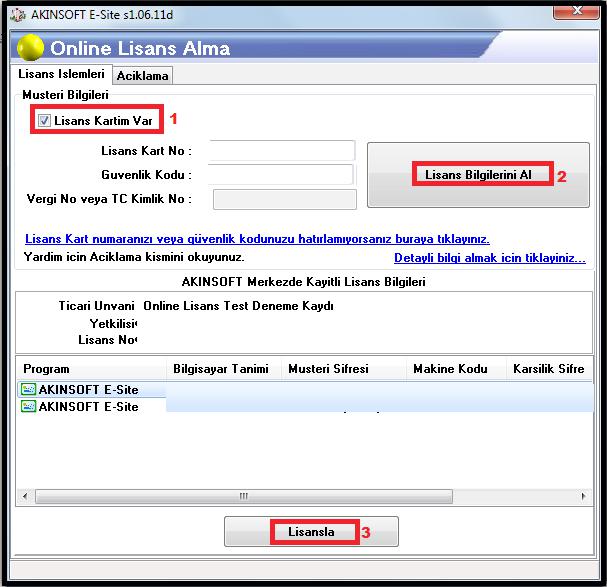Click the first AKINSOFT E-Site row icon
This screenshot has height=587, width=607.
(x=28, y=389)
